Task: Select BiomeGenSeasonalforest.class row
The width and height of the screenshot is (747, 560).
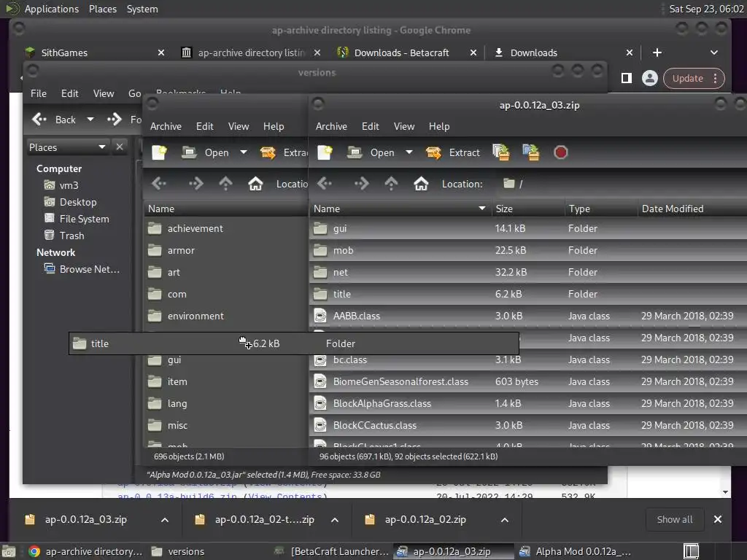Action: pos(528,381)
